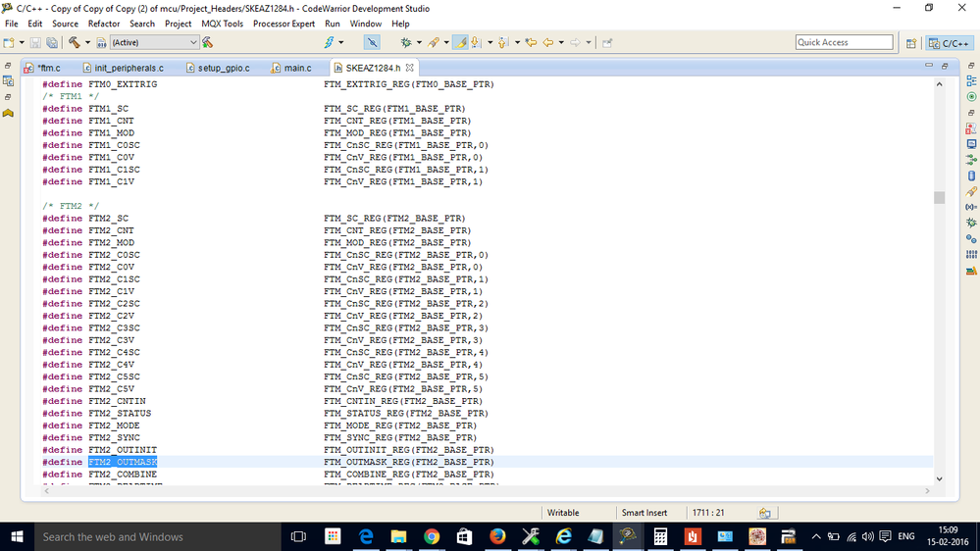
Task: Select the C/C++ perspective button
Action: click(949, 43)
